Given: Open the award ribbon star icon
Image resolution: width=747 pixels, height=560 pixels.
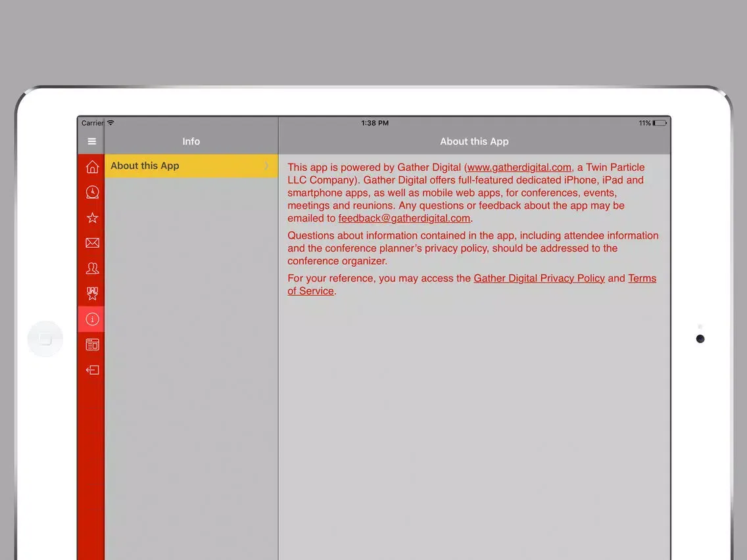Looking at the screenshot, I should (x=92, y=293).
